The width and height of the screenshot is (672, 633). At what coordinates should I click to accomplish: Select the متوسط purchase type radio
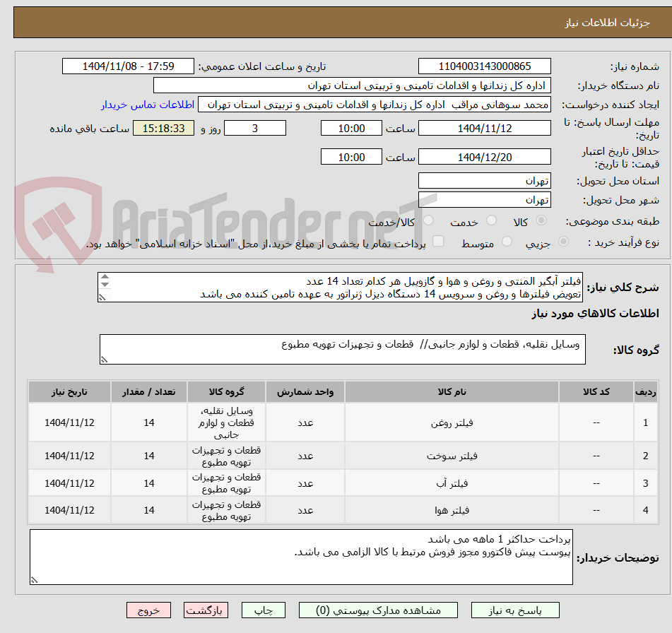pyautogui.click(x=507, y=242)
